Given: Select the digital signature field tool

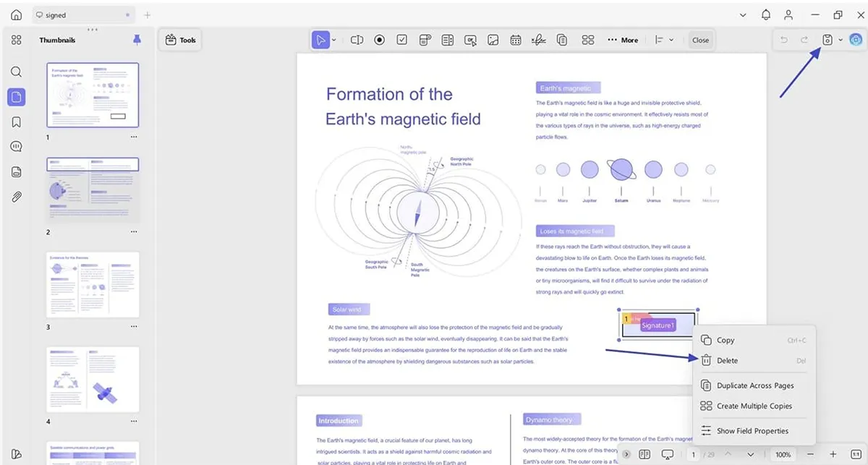Looking at the screenshot, I should tap(537, 40).
